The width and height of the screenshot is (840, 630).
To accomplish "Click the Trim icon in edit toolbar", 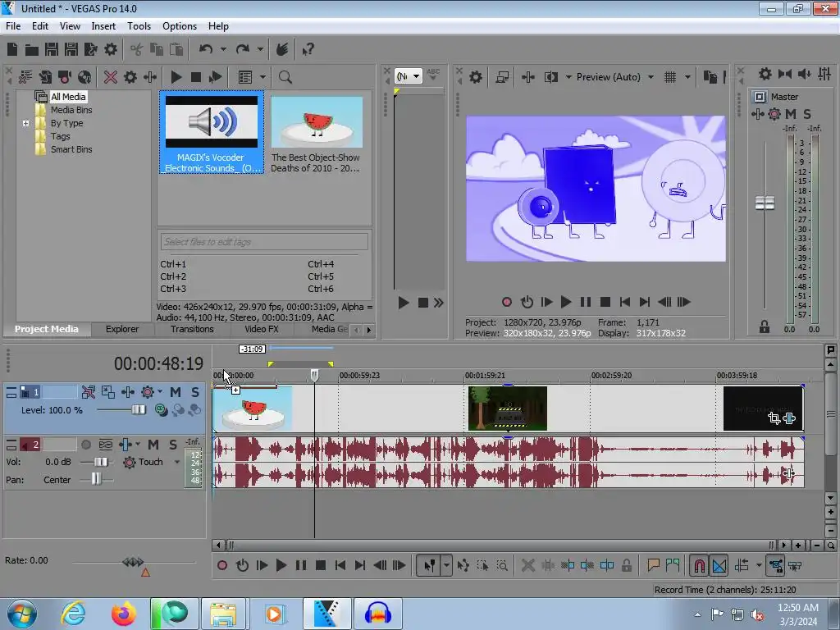I will click(x=547, y=565).
